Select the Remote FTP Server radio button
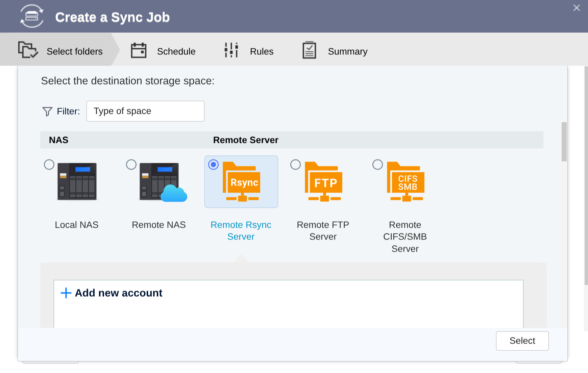This screenshot has height=373, width=588. click(296, 165)
